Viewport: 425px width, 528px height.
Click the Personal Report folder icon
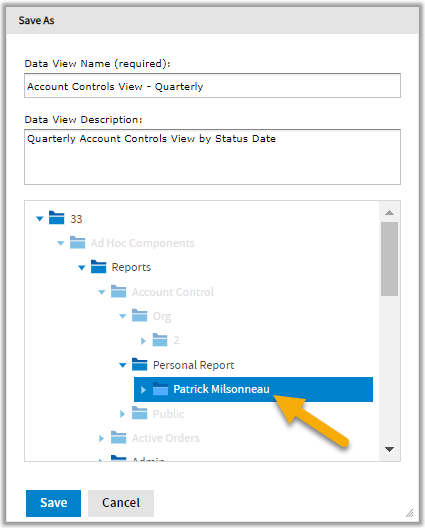[139, 364]
